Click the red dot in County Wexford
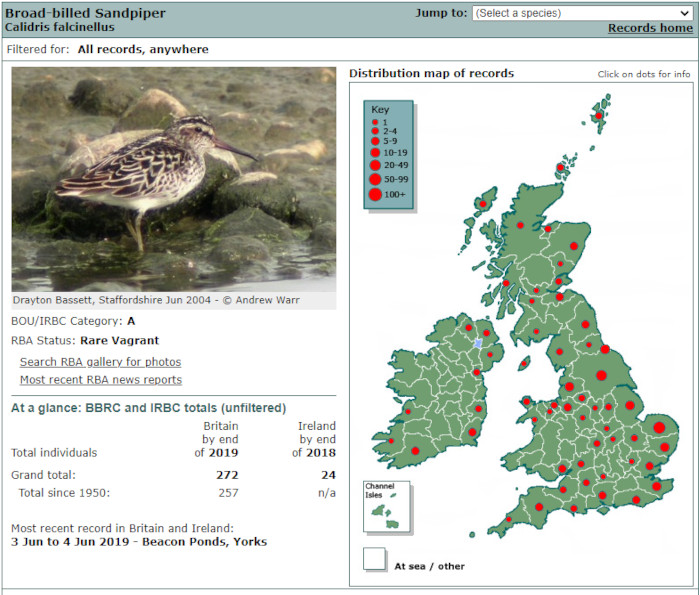Screen dimensions: 700x595 click(x=472, y=432)
